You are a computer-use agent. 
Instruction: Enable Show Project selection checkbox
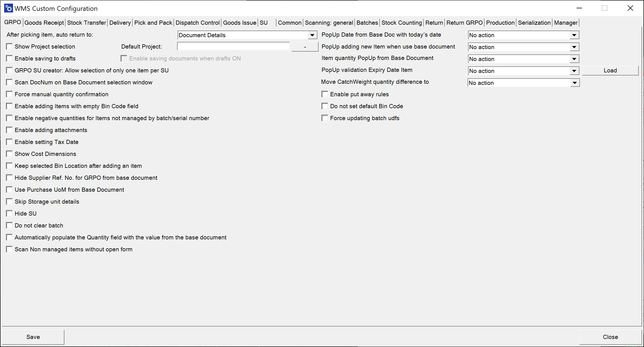click(x=9, y=47)
